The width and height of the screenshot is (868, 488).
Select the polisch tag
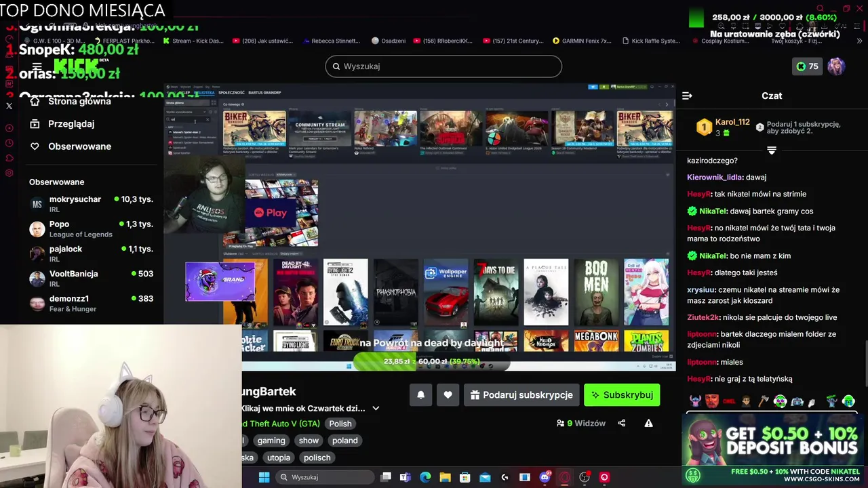317,457
